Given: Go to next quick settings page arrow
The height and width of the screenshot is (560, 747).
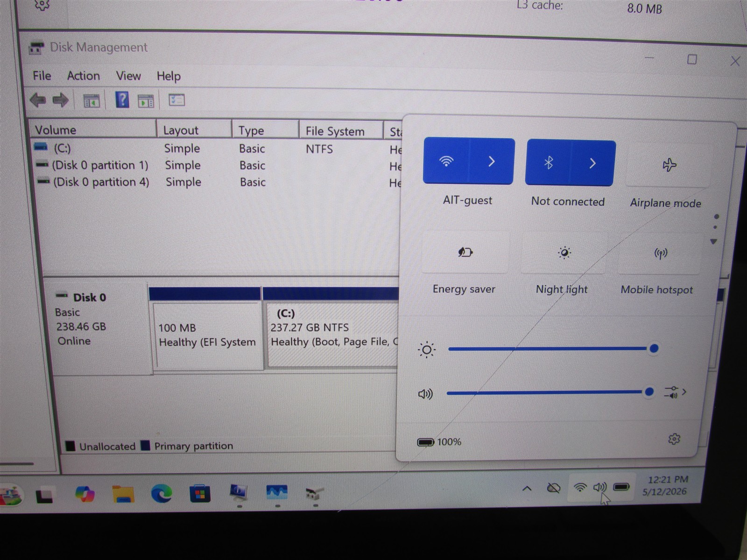Looking at the screenshot, I should tap(713, 242).
